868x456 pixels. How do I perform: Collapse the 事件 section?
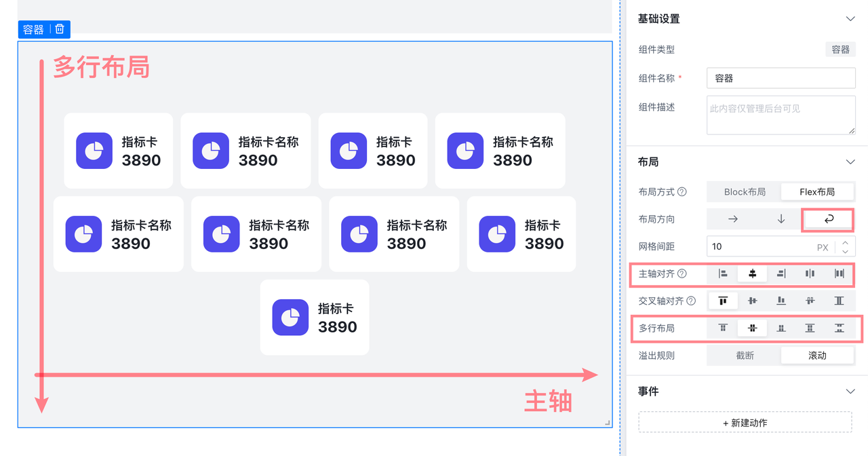[x=850, y=392]
